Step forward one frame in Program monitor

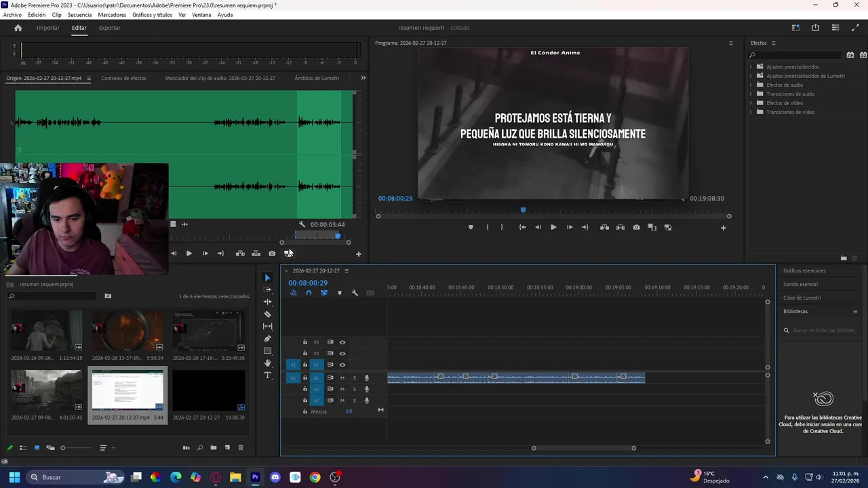pyautogui.click(x=569, y=227)
